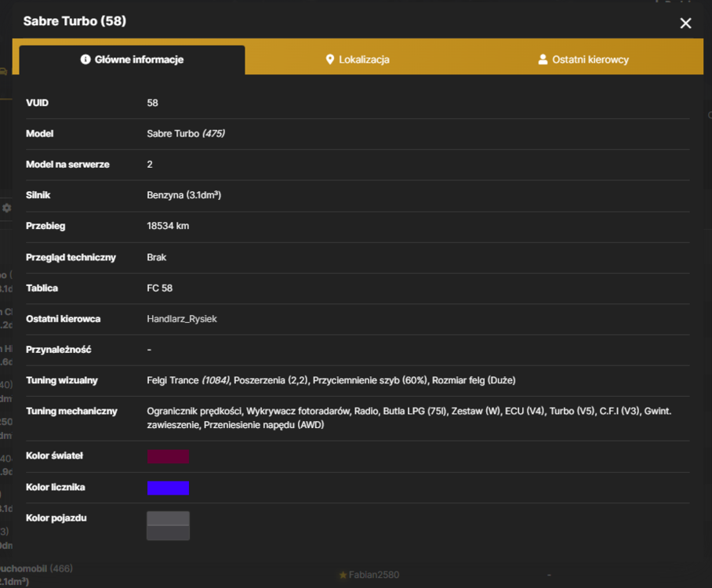Image resolution: width=712 pixels, height=588 pixels.
Task: Open the Lokalizacja tab
Action: pos(358,60)
